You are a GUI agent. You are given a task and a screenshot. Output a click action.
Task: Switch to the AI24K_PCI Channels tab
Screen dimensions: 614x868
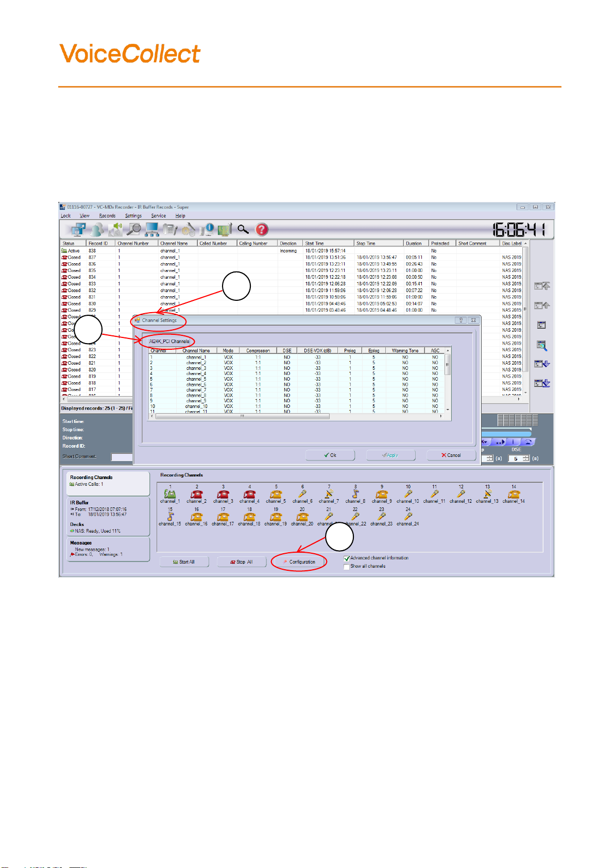coord(169,341)
